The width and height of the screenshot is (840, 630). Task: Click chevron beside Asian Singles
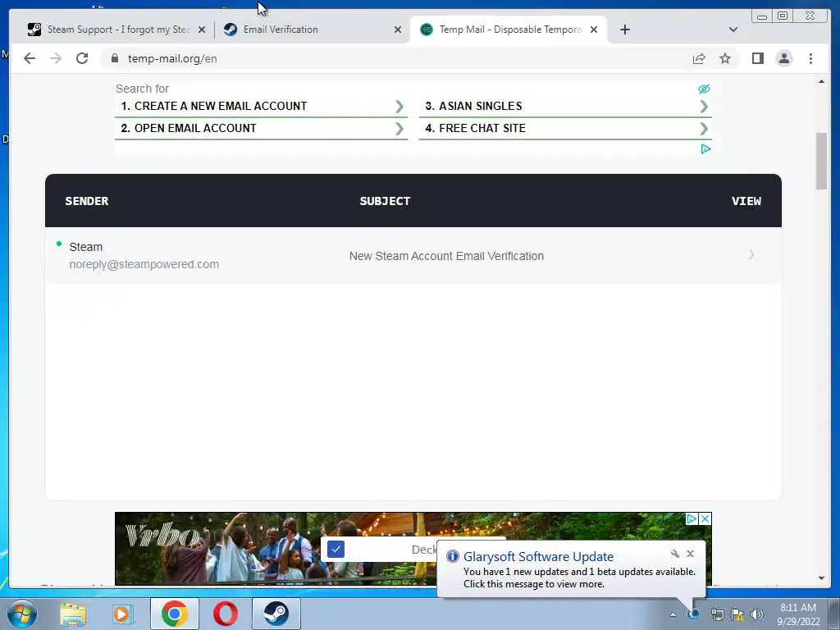click(704, 107)
